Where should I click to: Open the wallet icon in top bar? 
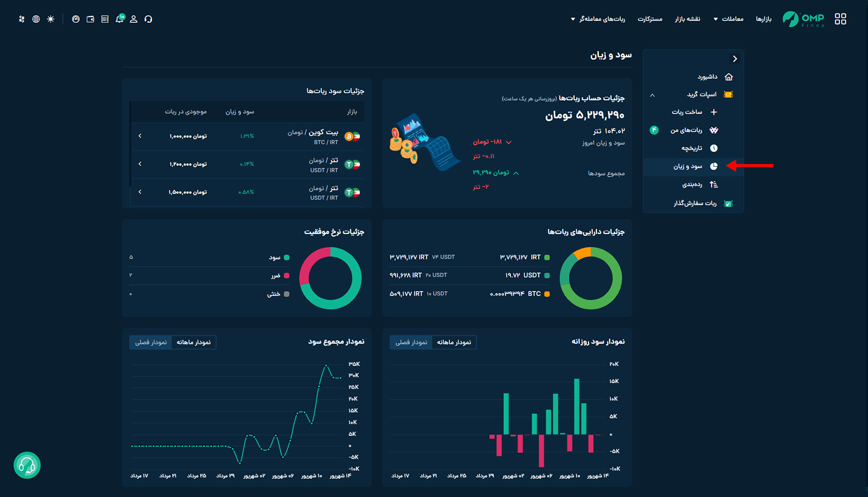point(90,19)
